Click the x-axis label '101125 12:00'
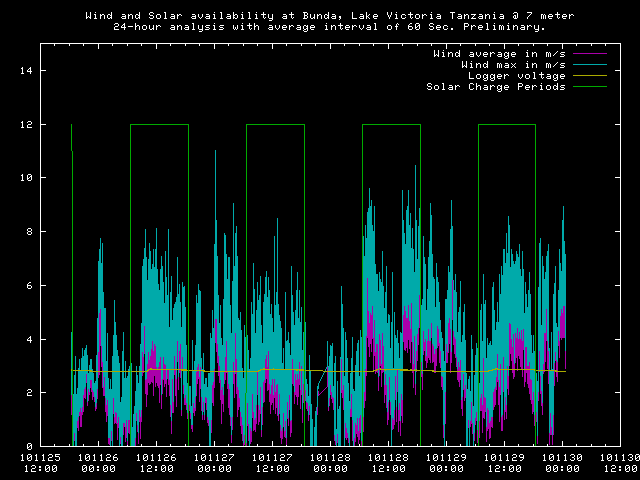This screenshot has height=480, width=640. pyautogui.click(x=41, y=462)
